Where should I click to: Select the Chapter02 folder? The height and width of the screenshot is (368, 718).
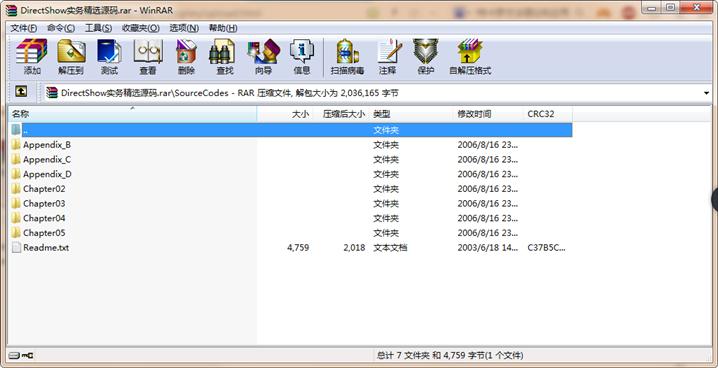tap(44, 189)
